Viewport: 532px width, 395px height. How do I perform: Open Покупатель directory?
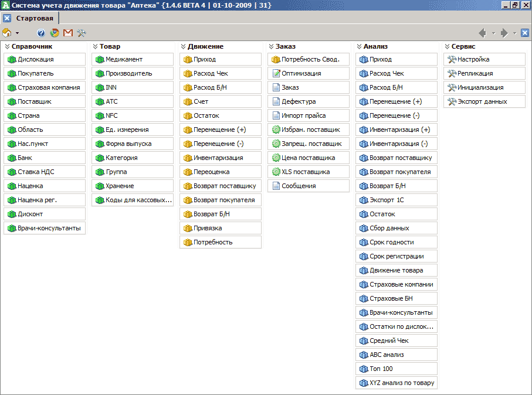[x=45, y=73]
